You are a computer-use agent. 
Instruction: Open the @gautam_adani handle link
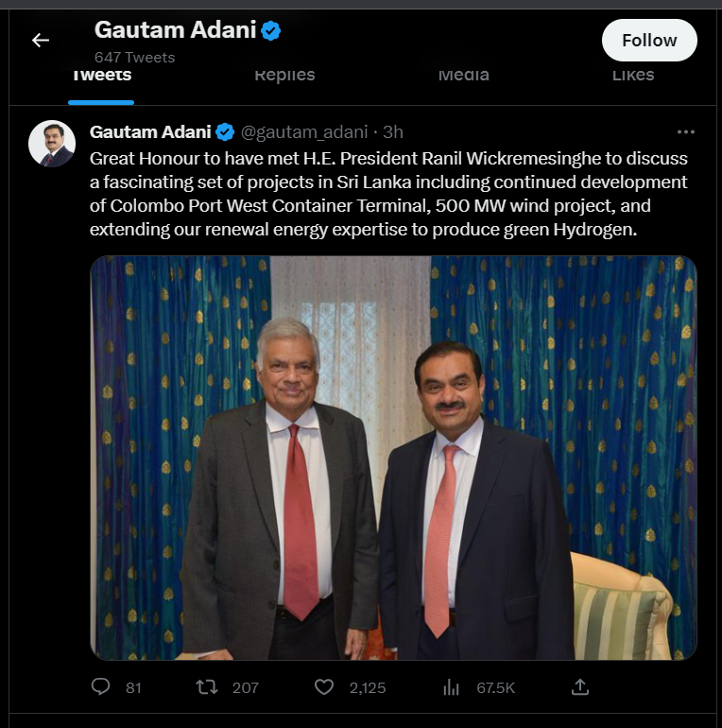(304, 131)
